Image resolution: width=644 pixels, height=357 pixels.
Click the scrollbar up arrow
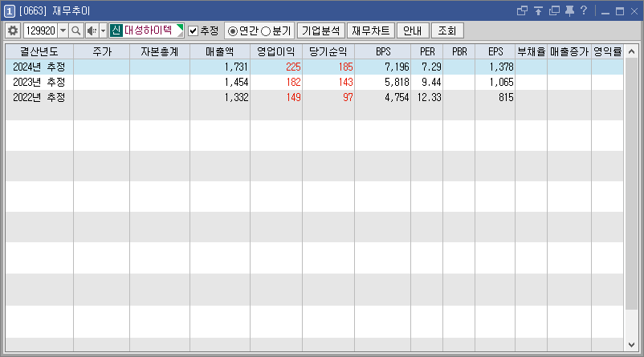coord(632,51)
